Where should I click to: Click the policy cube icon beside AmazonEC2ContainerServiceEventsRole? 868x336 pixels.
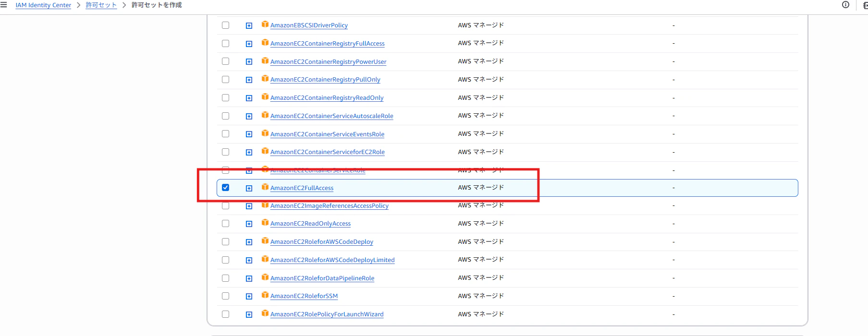pos(265,133)
